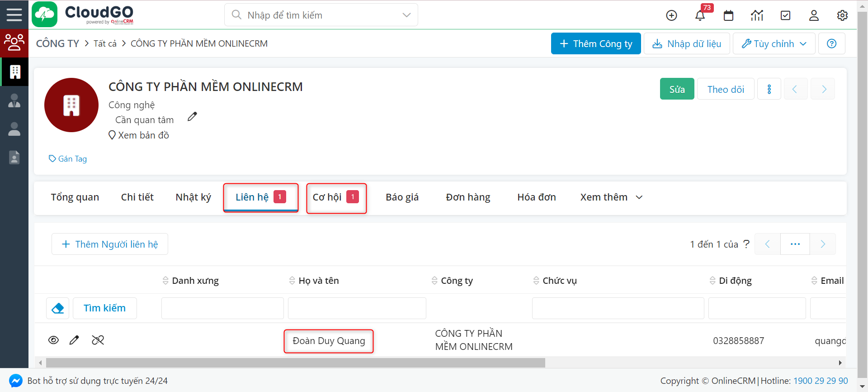This screenshot has width=868, height=392.
Task: Toggle Theo dõi on this company
Action: 725,89
